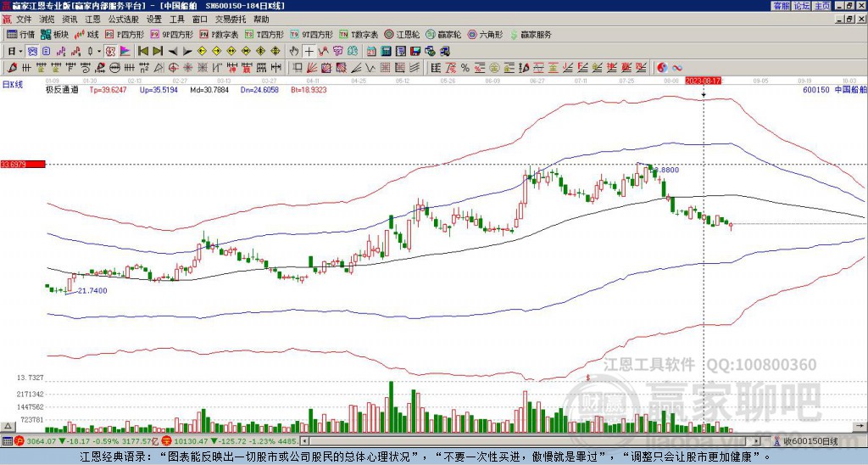This screenshot has width=868, height=465.
Task: Click the K线 candlestick toolbar button
Action: pyautogui.click(x=86, y=34)
